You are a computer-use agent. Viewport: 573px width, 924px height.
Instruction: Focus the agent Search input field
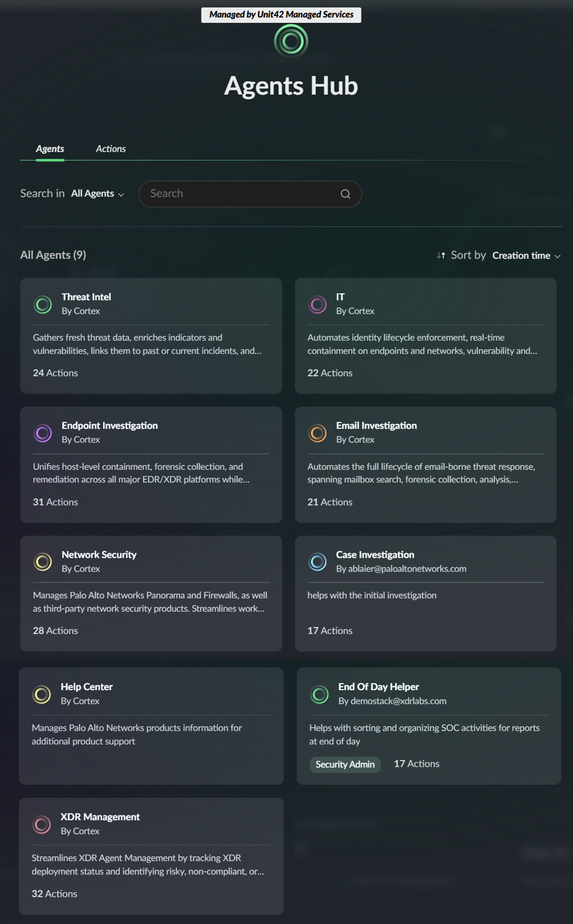click(243, 194)
